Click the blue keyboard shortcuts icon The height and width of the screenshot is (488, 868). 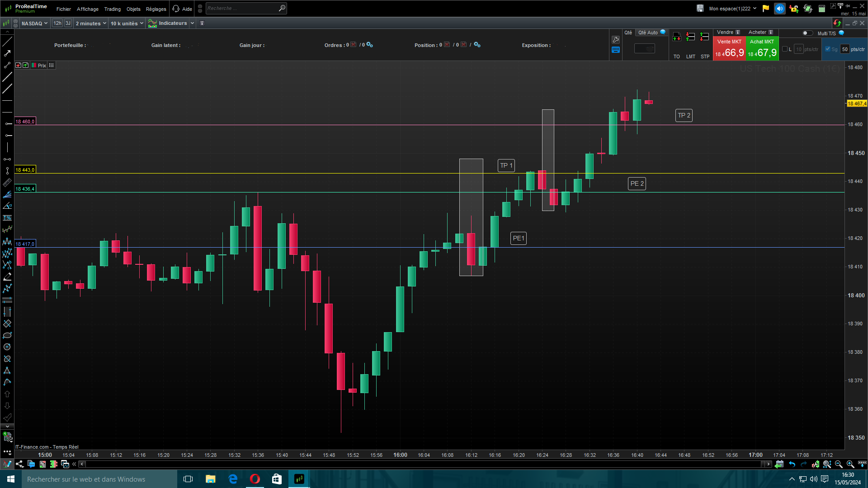(615, 50)
